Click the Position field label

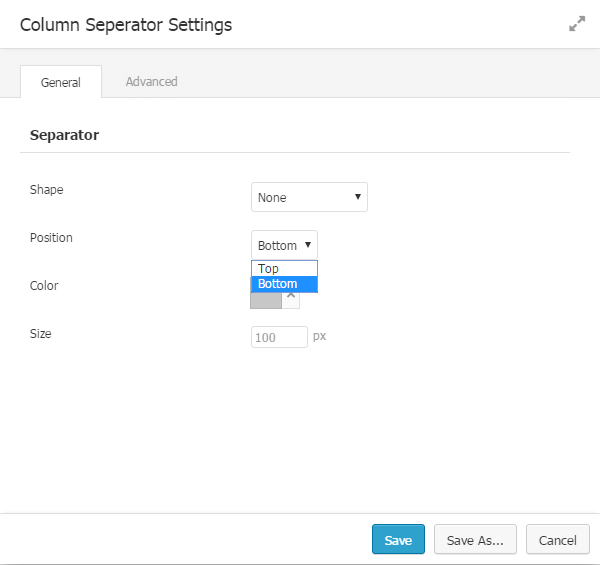(51, 237)
